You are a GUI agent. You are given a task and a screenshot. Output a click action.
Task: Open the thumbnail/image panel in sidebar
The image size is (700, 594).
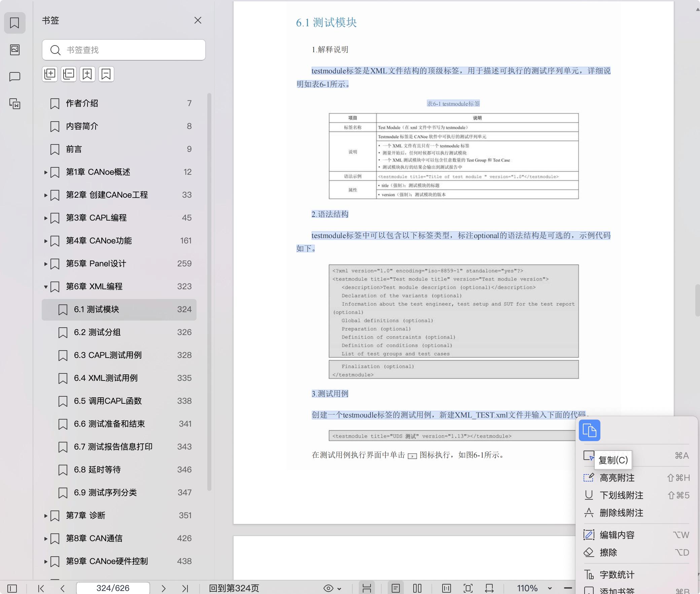click(15, 50)
